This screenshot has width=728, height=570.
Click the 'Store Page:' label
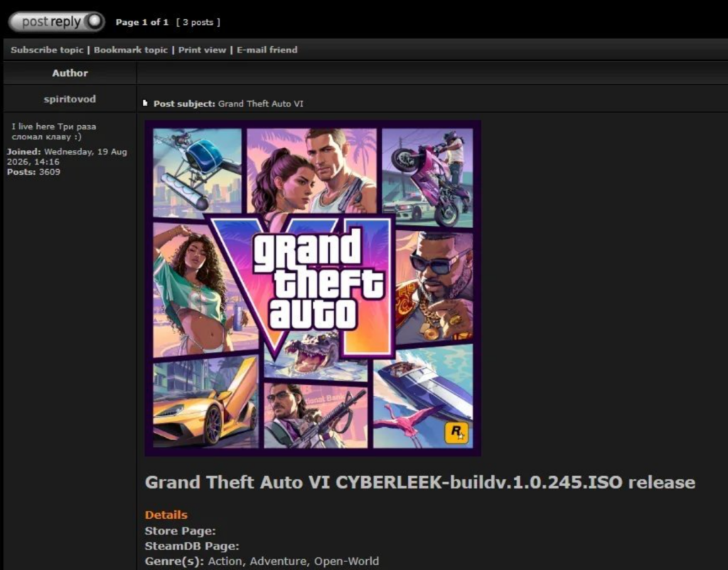click(x=180, y=530)
